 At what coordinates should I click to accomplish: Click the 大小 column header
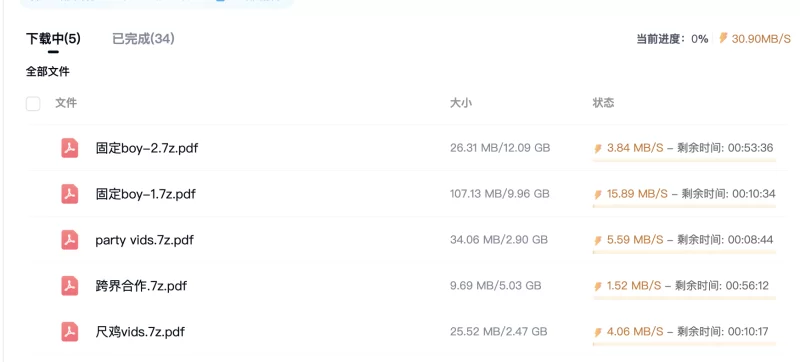[461, 103]
